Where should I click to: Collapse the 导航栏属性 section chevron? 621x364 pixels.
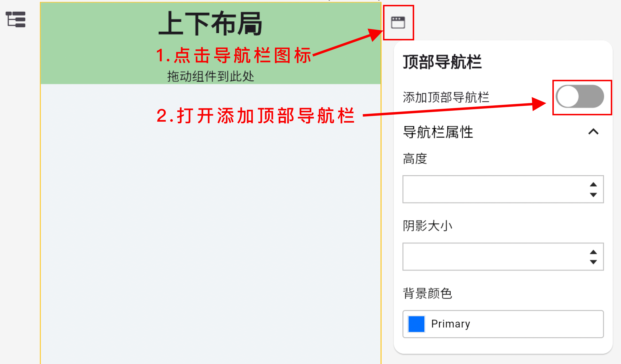click(x=594, y=132)
